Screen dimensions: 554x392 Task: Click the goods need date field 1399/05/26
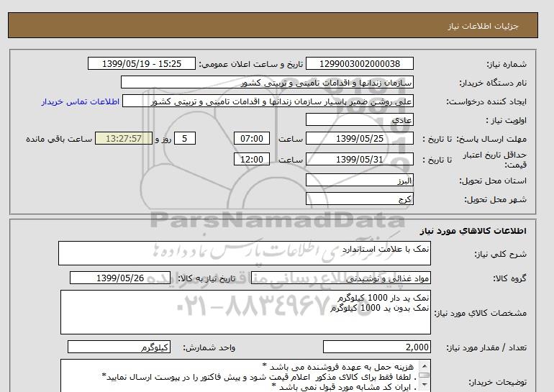pyautogui.click(x=120, y=278)
